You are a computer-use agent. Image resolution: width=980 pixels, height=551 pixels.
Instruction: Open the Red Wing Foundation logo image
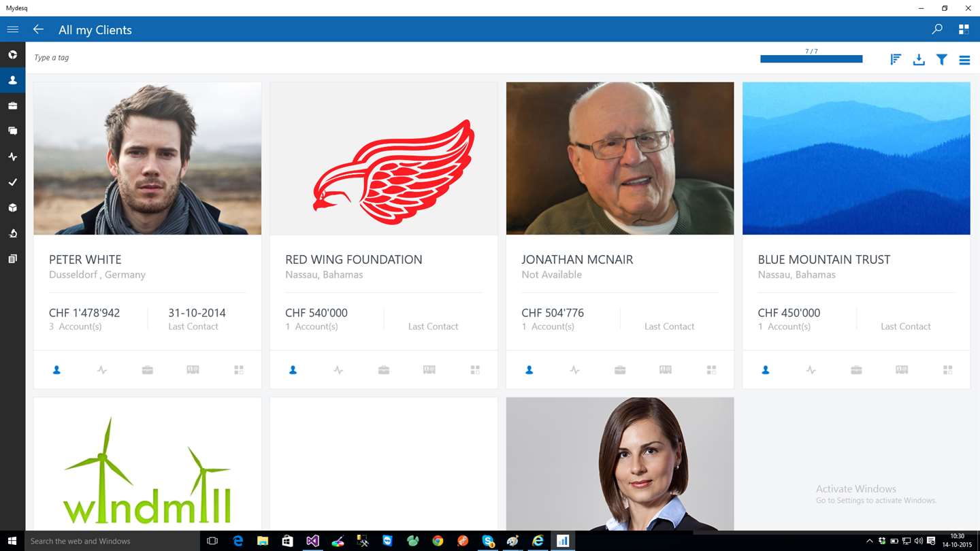click(384, 158)
